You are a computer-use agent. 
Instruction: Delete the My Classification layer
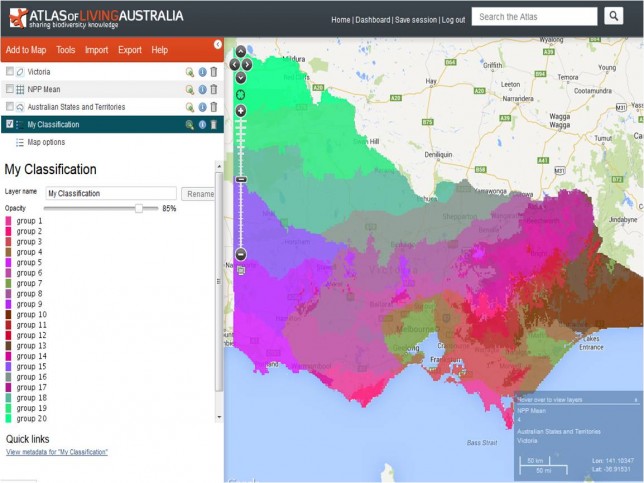click(x=213, y=125)
